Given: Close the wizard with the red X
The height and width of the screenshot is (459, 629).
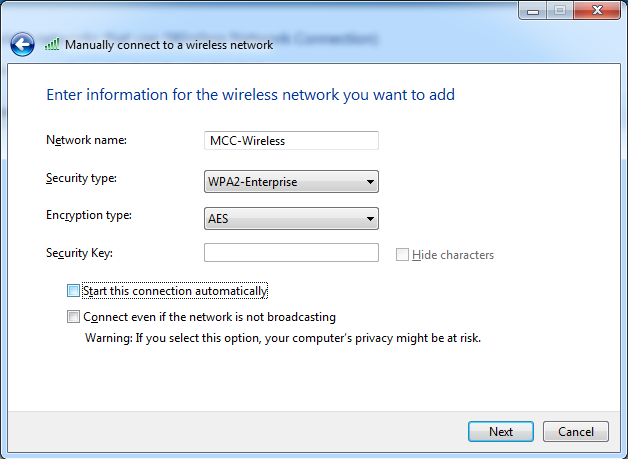Looking at the screenshot, I should (595, 10).
